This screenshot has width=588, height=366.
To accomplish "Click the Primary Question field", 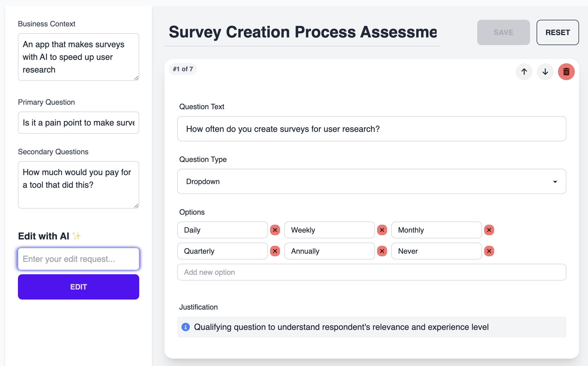I will pos(79,123).
